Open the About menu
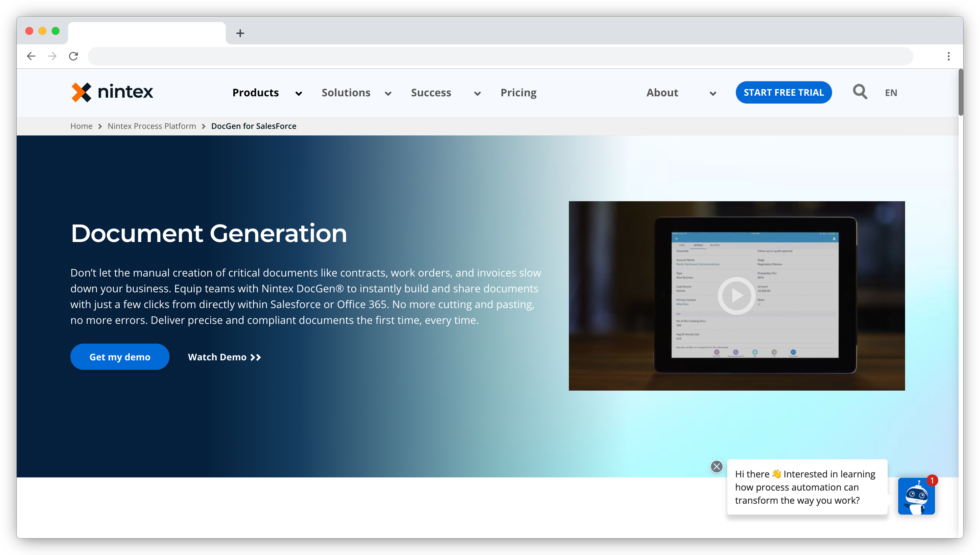Viewport: 980px width, 555px height. pos(662,93)
